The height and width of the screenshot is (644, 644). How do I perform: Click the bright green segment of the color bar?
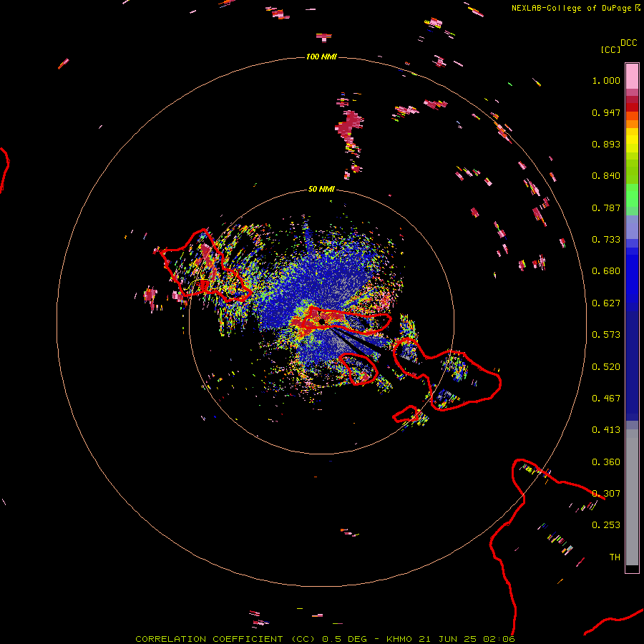point(632,195)
